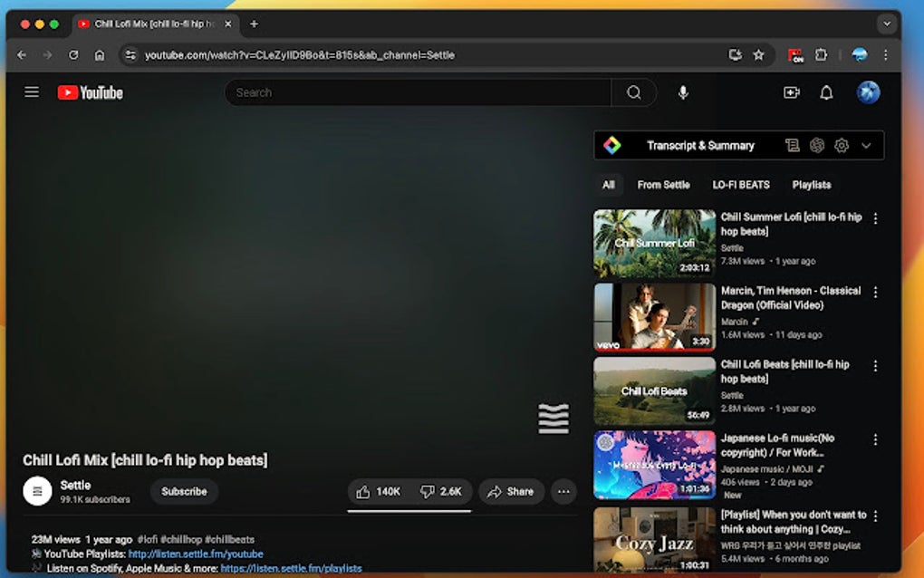
Task: Click the search magnifier icon
Action: coord(633,92)
